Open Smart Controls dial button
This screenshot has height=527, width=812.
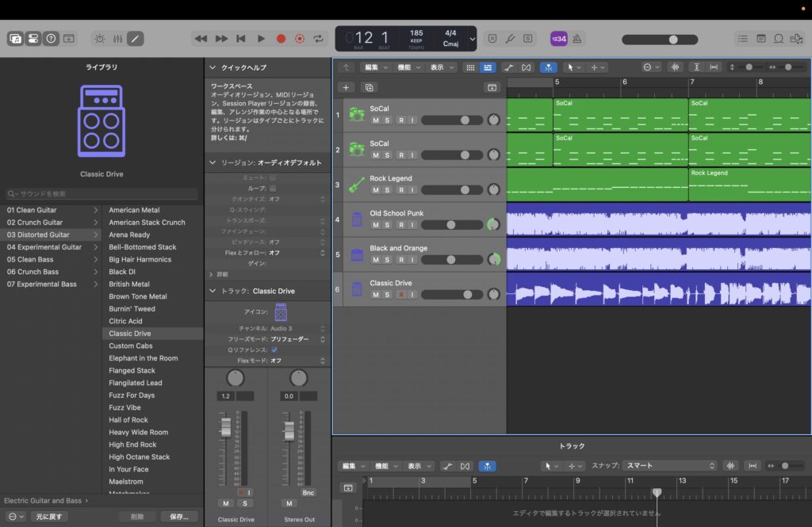(99, 39)
